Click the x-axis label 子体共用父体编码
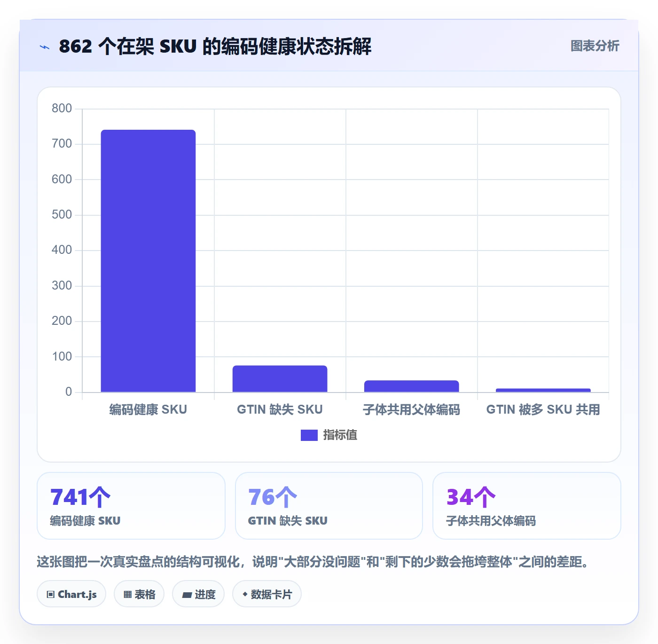The width and height of the screenshot is (658, 644). click(411, 410)
